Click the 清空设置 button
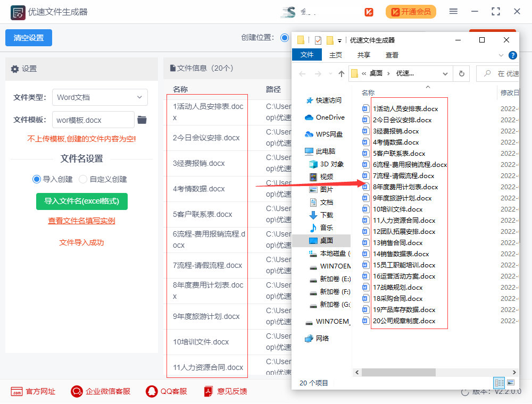This screenshot has height=404, width=532. point(29,38)
